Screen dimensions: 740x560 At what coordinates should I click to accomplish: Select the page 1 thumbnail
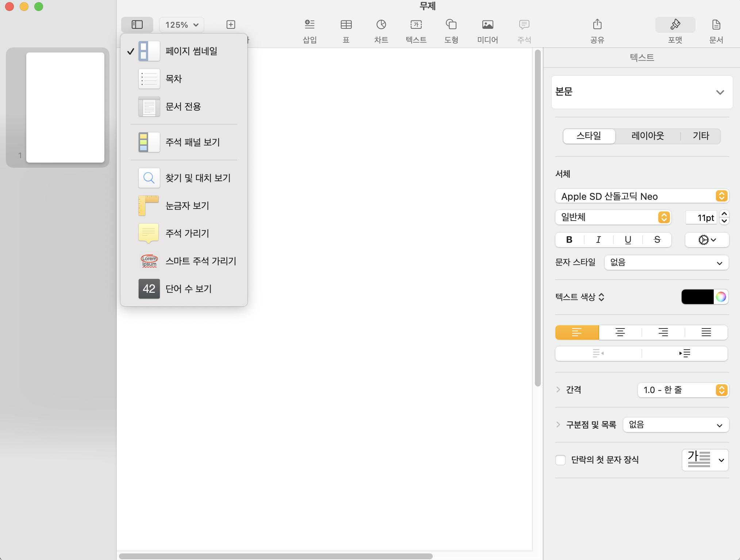tap(65, 108)
